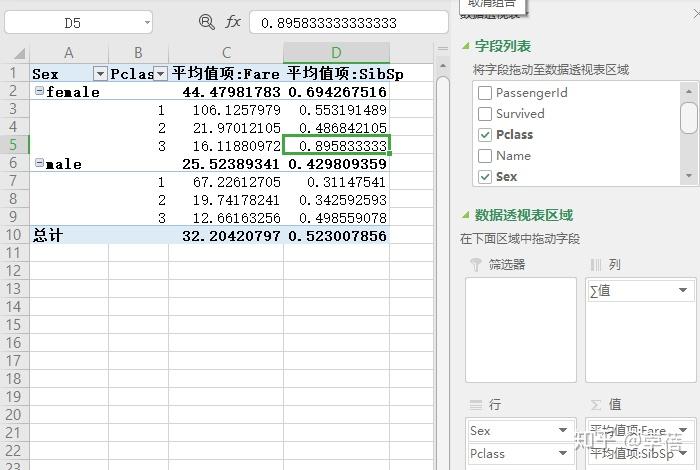This screenshot has width=700, height=470.
Task: Open the fx insert function button
Action: tap(233, 22)
